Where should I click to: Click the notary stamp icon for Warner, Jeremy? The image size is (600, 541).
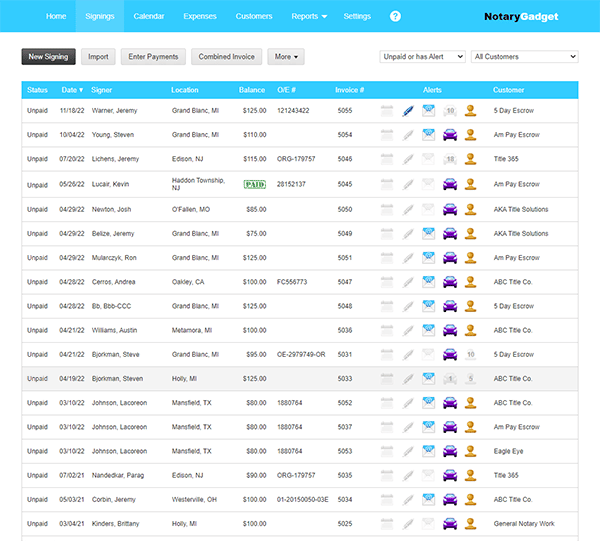[x=470, y=111]
